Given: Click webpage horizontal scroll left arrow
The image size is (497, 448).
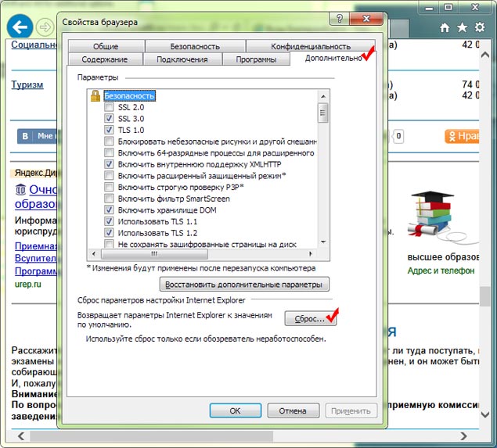Looking at the screenshot, I should [x=21, y=436].
